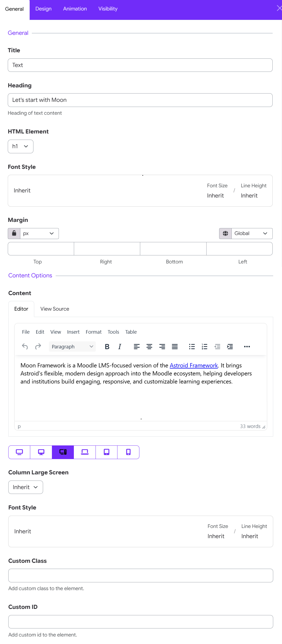This screenshot has height=644, width=282.
Task: Open the Edit menu in the editor
Action: pyautogui.click(x=40, y=332)
